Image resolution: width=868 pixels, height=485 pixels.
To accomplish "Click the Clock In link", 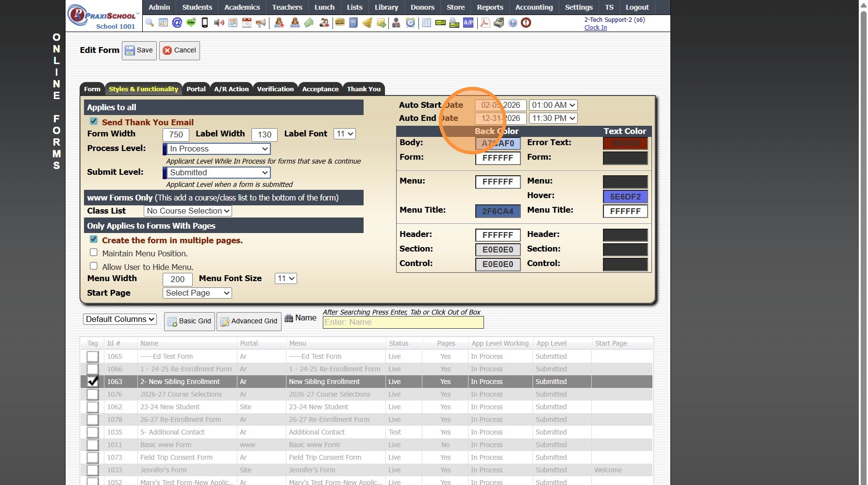I will (596, 28).
